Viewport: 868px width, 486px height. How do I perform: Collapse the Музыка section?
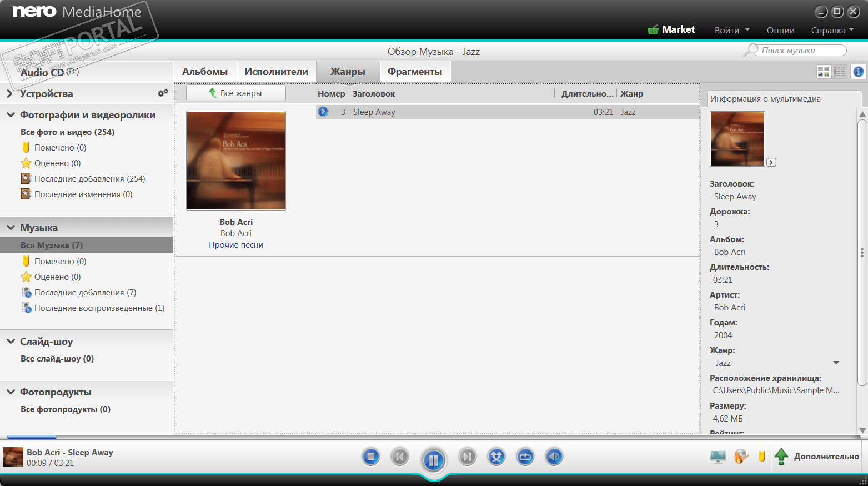coord(11,228)
